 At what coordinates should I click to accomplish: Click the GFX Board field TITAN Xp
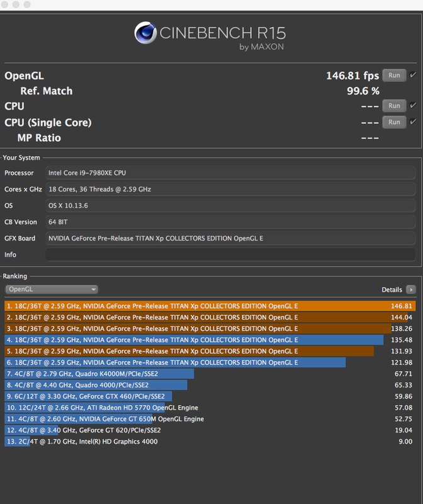click(x=230, y=239)
